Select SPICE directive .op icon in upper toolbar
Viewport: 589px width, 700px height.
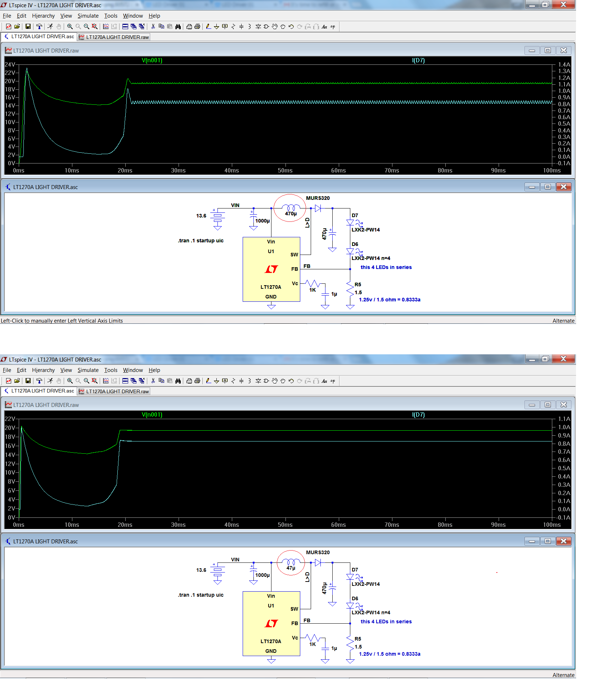[333, 26]
